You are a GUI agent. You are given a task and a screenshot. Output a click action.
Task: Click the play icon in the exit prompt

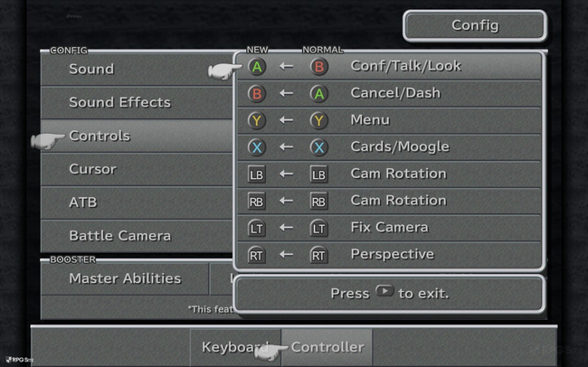(384, 291)
